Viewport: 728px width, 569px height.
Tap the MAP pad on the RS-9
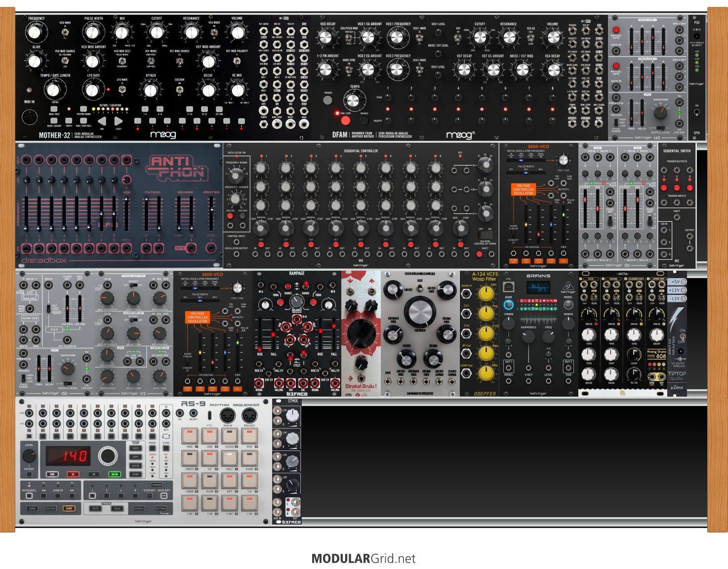click(x=249, y=437)
